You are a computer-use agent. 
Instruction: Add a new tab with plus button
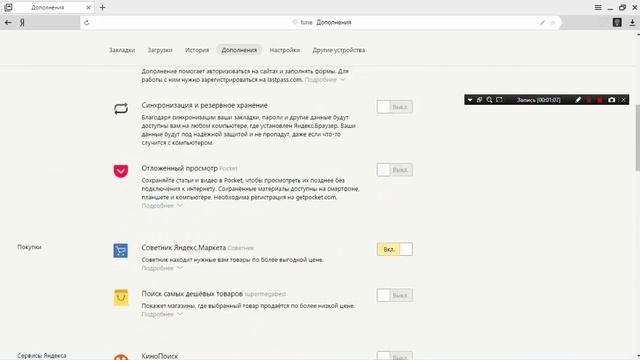point(102,7)
